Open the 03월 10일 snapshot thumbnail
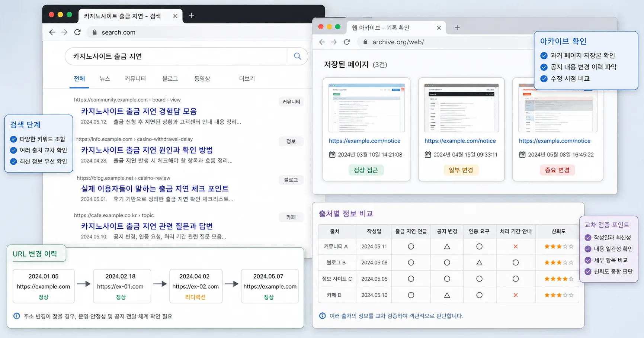The width and height of the screenshot is (644, 338). point(366,108)
